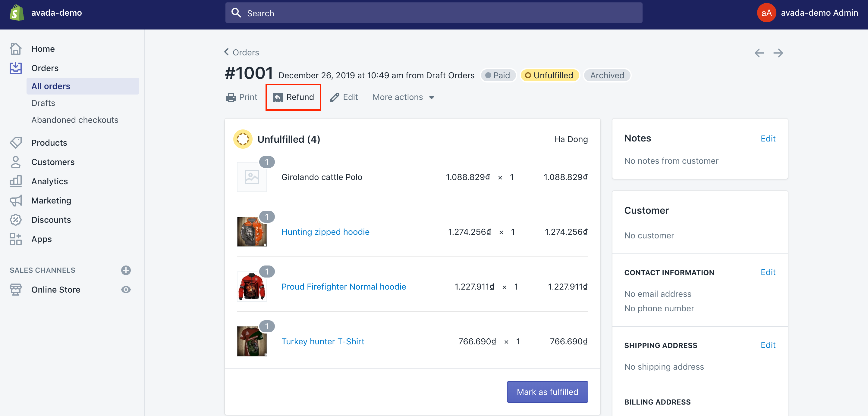Click the navigate forward arrow icon

778,53
